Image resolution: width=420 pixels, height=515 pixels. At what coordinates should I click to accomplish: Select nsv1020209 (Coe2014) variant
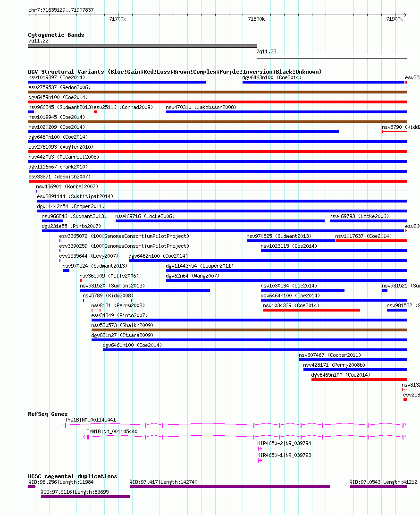click(x=184, y=132)
